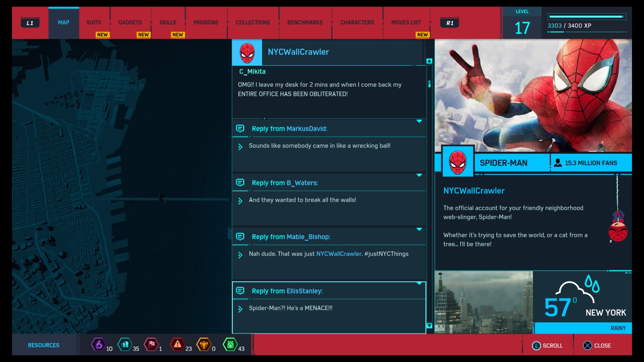Collapse the B_Waters reply arrow
The height and width of the screenshot is (362, 644).
click(419, 175)
